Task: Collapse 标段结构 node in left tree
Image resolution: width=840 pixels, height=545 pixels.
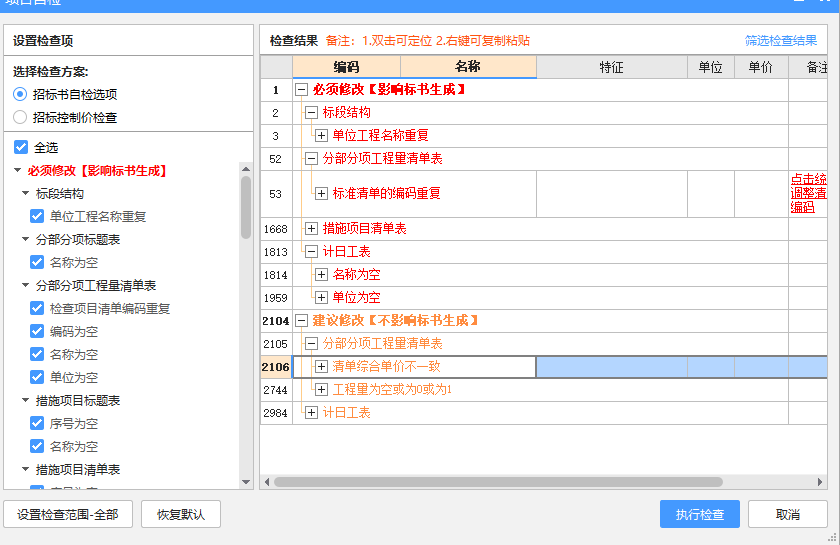Action: (25, 193)
